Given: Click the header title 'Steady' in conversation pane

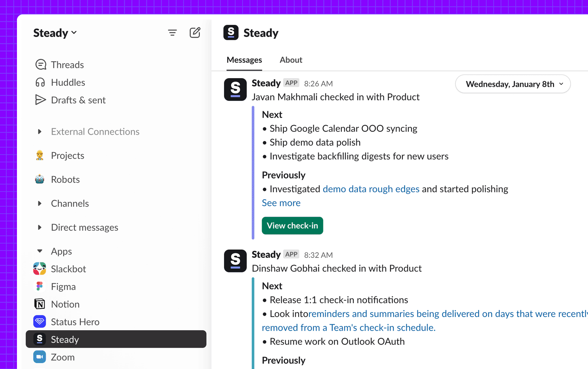Looking at the screenshot, I should click(261, 33).
